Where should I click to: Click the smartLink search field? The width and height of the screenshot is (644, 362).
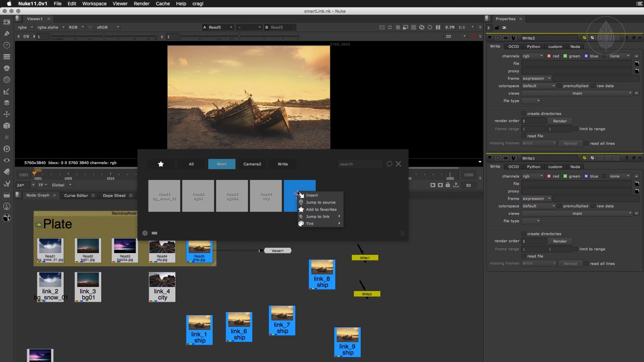point(360,164)
